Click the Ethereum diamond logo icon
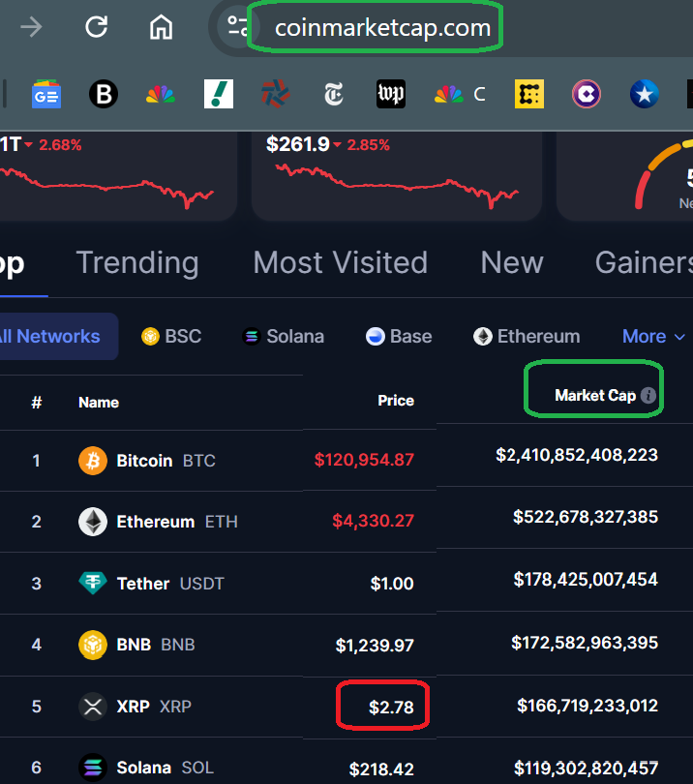This screenshot has height=784, width=693. pos(93,522)
